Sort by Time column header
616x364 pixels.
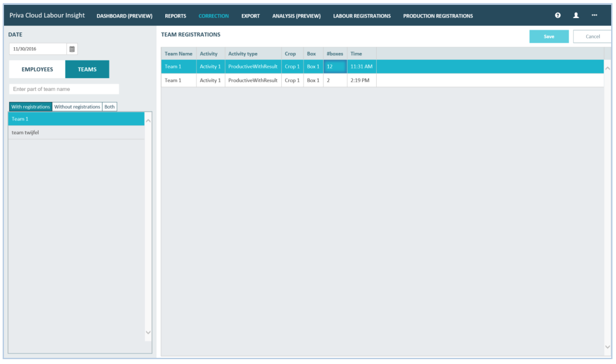(x=361, y=54)
